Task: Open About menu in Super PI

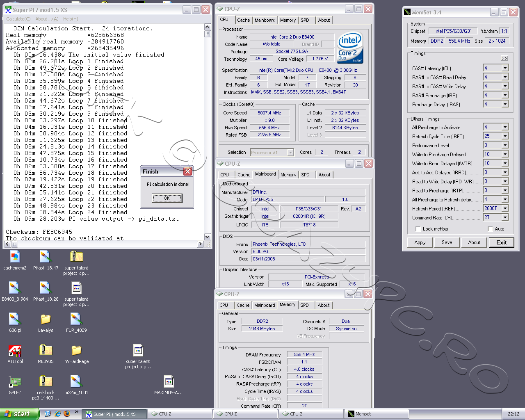Action: tap(47, 19)
